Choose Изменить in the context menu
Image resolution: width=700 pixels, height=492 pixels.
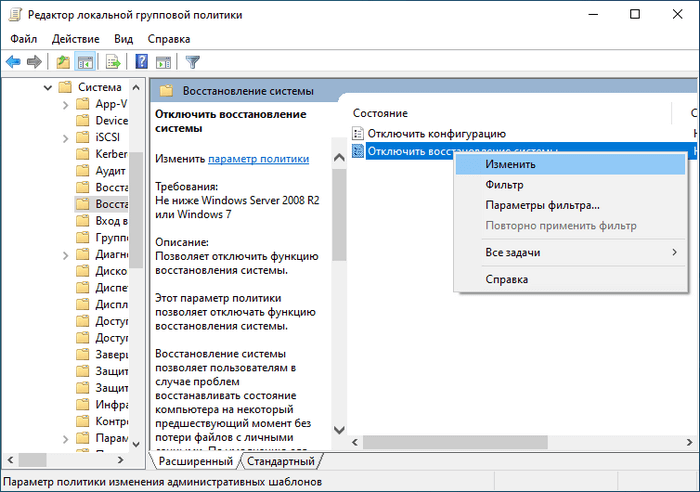tap(571, 164)
